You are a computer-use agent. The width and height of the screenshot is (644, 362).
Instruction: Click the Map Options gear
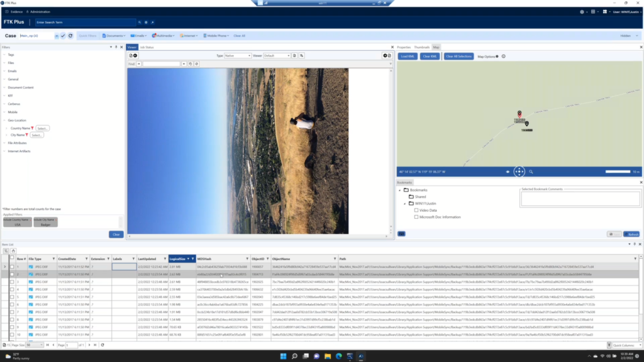[x=497, y=56]
